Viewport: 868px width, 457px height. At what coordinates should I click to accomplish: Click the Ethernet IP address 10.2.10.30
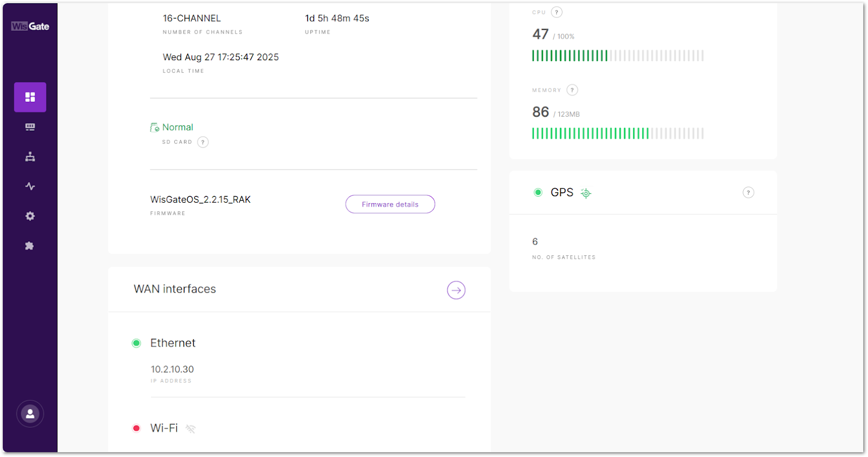pyautogui.click(x=172, y=369)
